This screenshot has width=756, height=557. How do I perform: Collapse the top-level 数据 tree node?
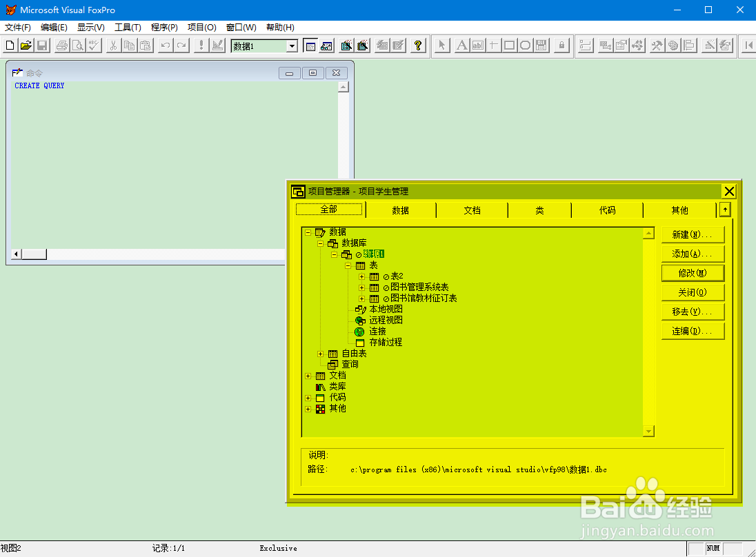(x=308, y=232)
